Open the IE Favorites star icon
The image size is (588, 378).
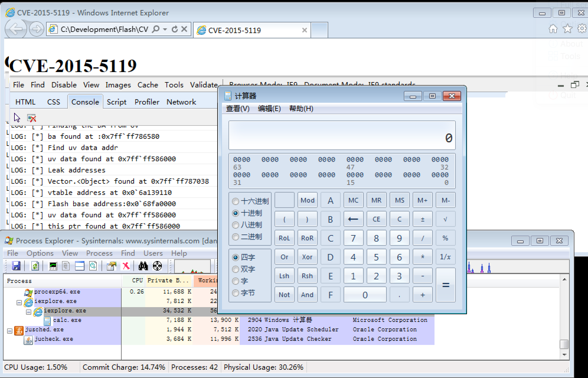pos(567,29)
